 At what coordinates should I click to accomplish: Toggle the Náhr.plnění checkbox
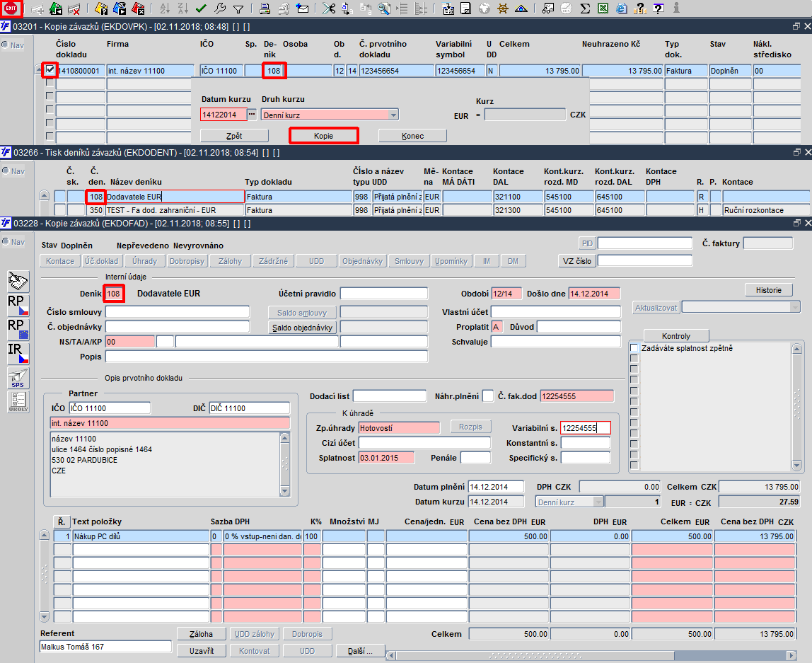tap(487, 396)
